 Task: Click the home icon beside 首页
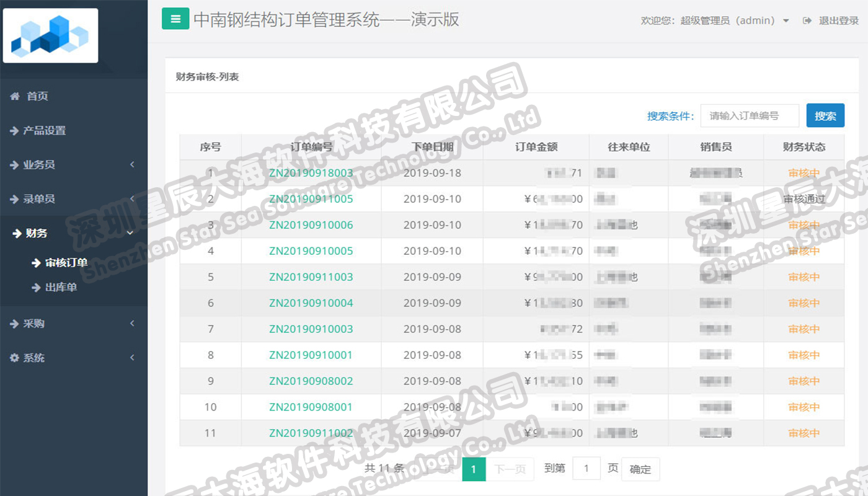15,96
